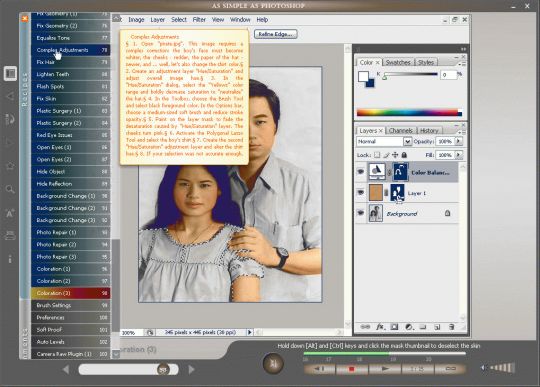Viewport: 540px width, 387px height.
Task: Lock transparent pixels icon in Layers
Action: 377,155
